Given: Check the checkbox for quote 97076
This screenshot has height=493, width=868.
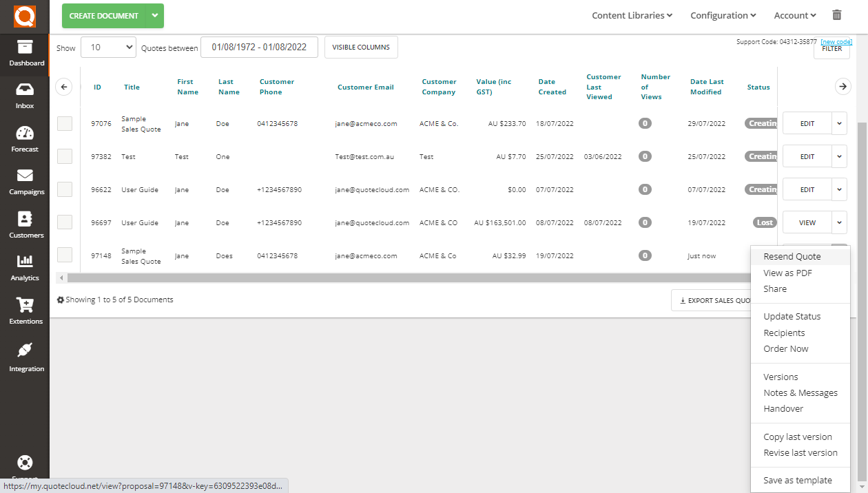Looking at the screenshot, I should click(64, 123).
